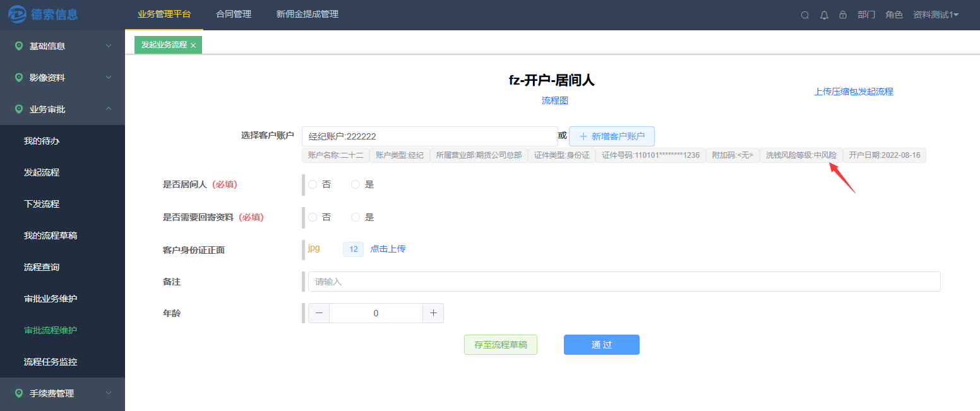Click the 洗钱风险等级:中风险 tag
Image resolution: width=980 pixels, height=411 pixels.
click(801, 155)
